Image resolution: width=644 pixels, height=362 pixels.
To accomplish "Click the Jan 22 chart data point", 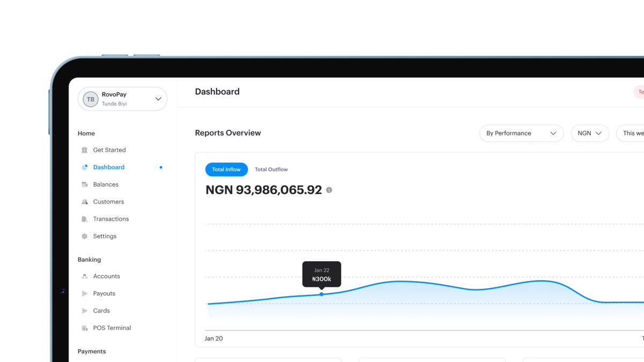I will (x=321, y=294).
